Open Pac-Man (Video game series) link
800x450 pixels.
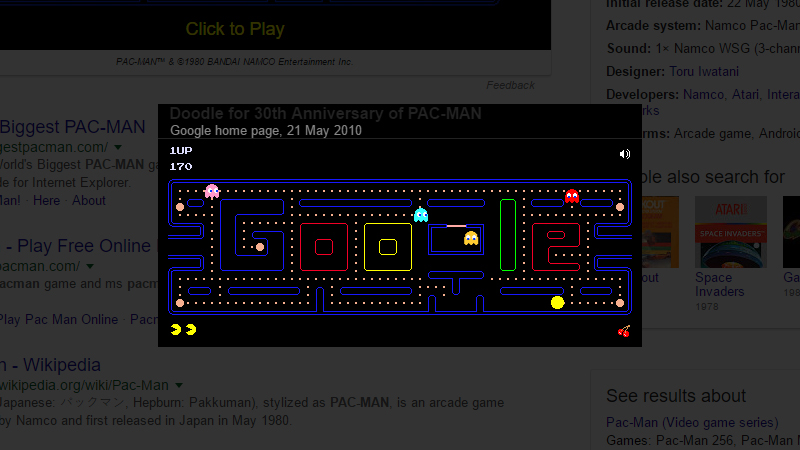[692, 422]
